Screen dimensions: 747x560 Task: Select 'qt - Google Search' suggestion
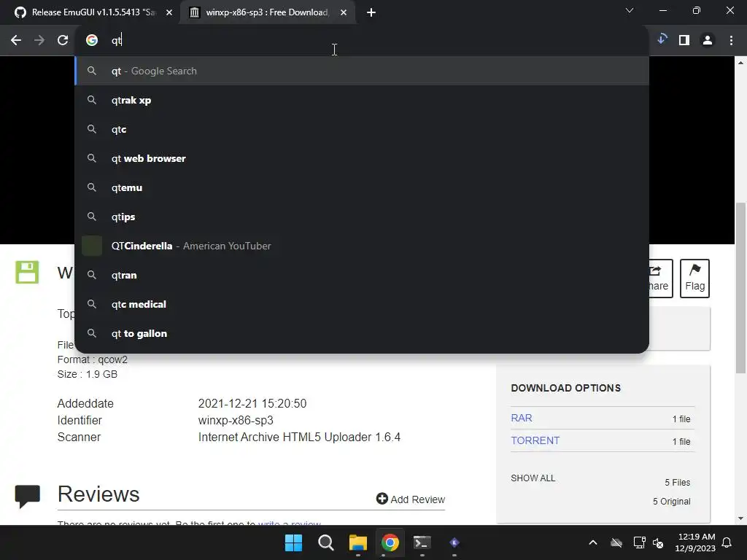tap(362, 71)
